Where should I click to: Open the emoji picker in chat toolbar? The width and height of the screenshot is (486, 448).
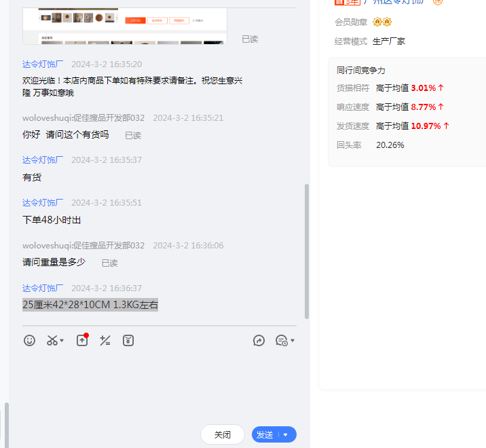pyautogui.click(x=29, y=341)
